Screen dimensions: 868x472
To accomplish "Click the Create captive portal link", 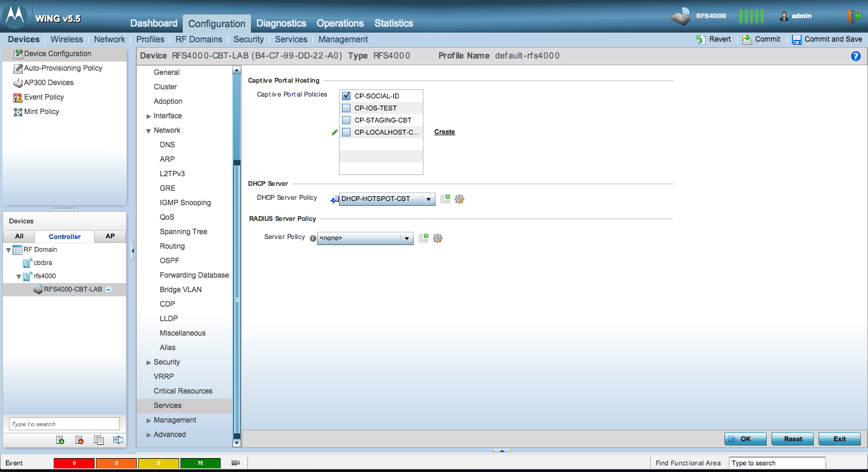I will [445, 132].
